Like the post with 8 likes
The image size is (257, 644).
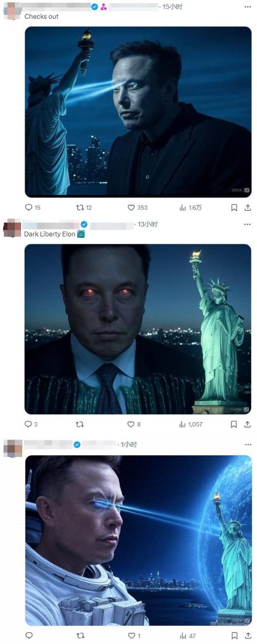(x=134, y=424)
